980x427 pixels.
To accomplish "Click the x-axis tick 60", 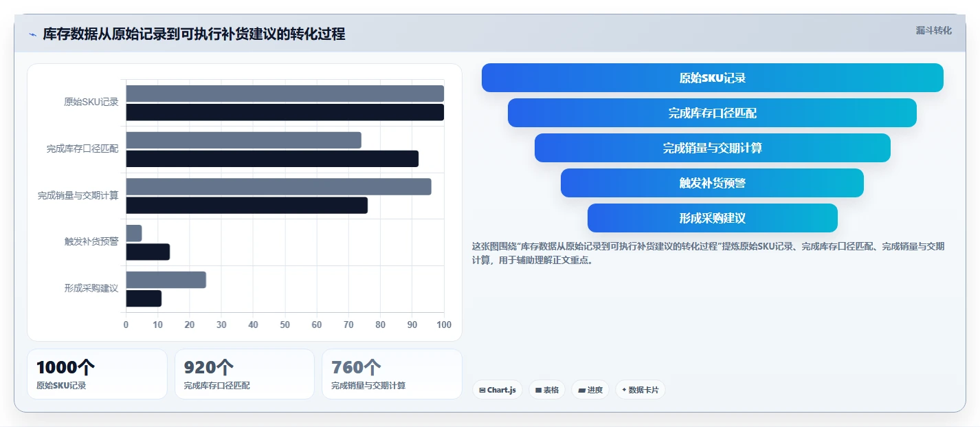I will [317, 325].
